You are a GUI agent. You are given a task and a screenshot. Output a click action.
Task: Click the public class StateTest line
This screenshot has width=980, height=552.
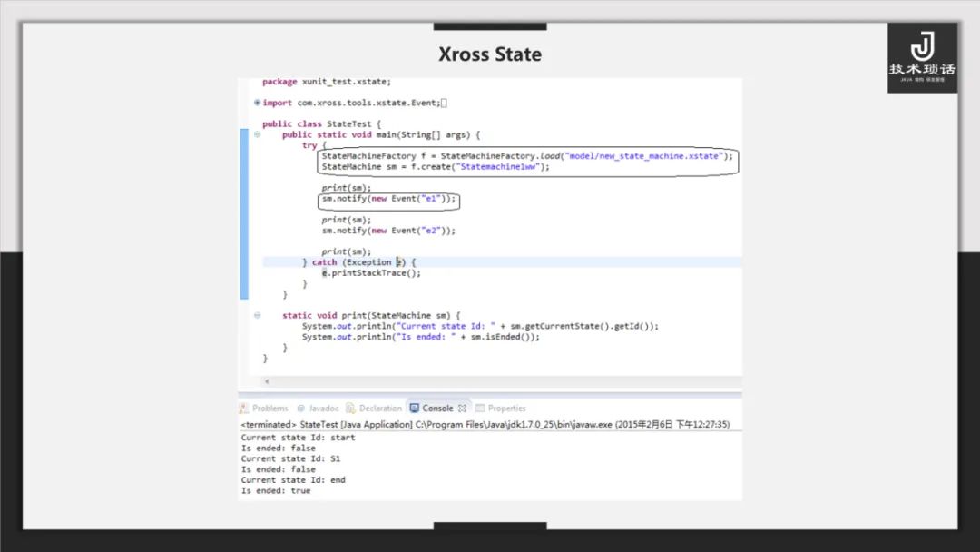point(321,123)
